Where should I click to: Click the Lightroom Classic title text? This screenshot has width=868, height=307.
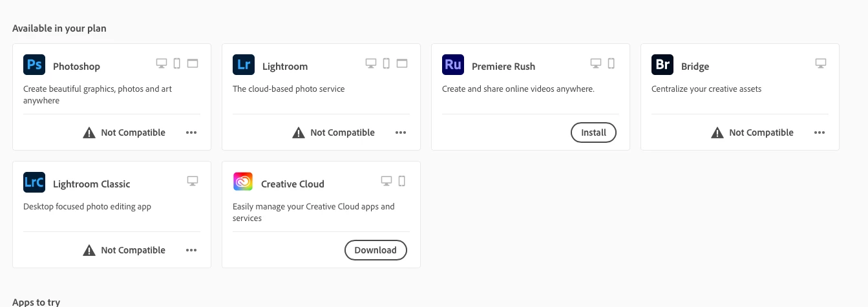[92, 184]
